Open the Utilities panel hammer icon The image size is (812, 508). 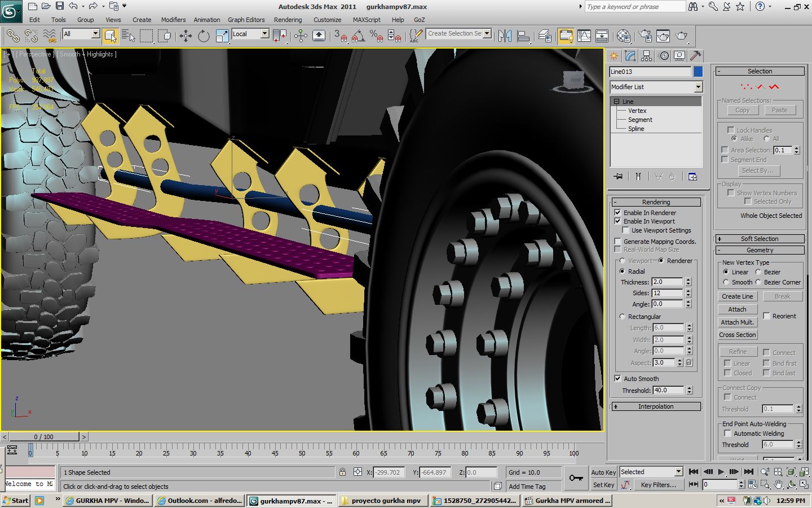(695, 56)
